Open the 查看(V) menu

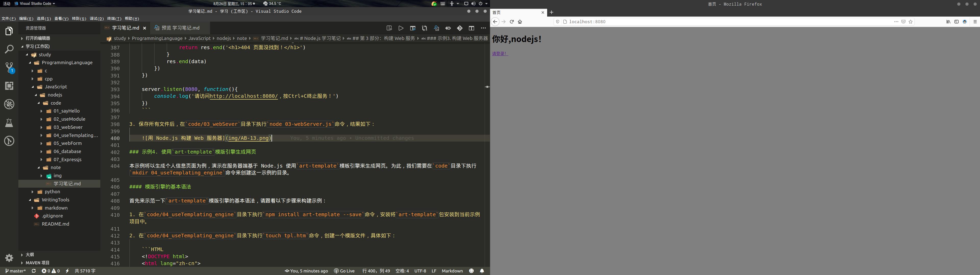pyautogui.click(x=61, y=18)
